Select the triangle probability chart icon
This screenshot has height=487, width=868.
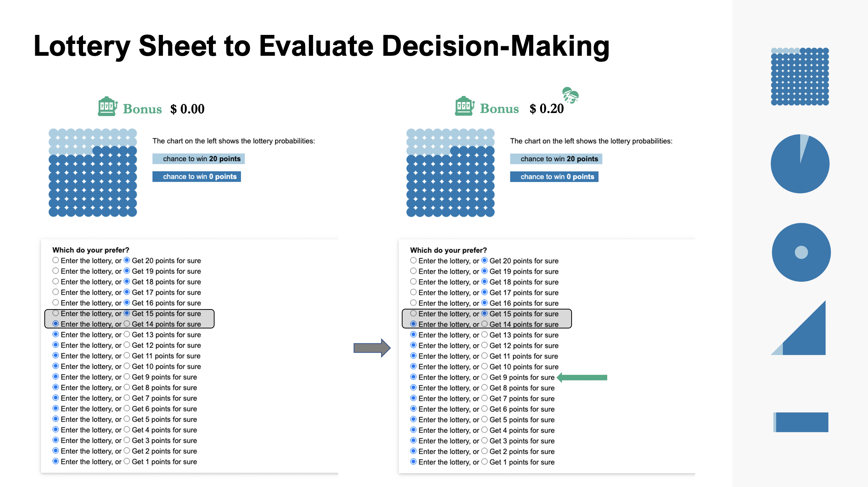click(798, 328)
